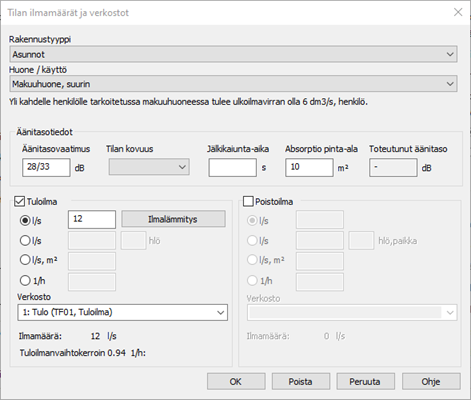
Task: Select the Tuloilma l/s, m² radio button
Action: 25,260
